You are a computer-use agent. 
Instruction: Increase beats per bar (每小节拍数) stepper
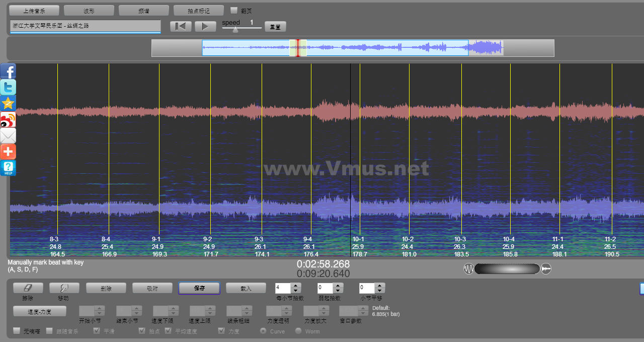click(x=296, y=286)
